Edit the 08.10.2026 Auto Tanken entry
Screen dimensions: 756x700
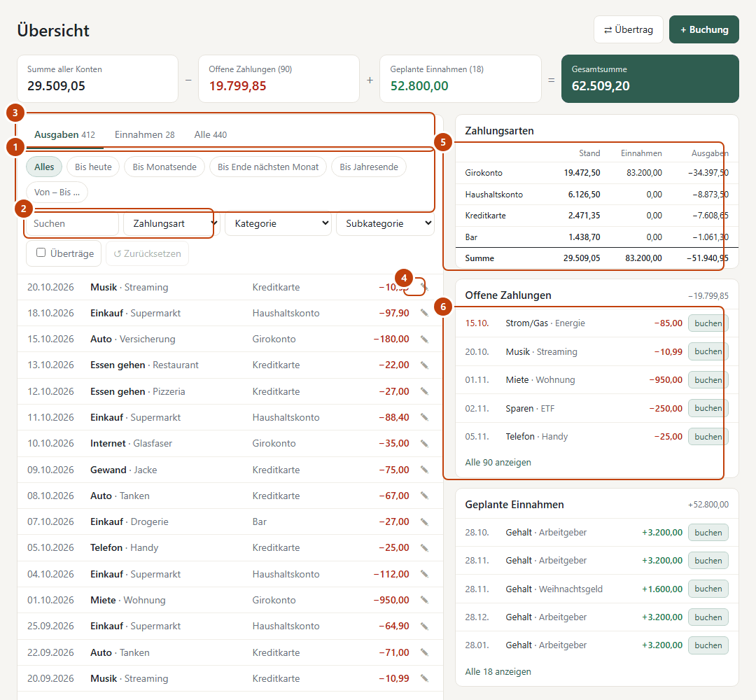(x=424, y=496)
